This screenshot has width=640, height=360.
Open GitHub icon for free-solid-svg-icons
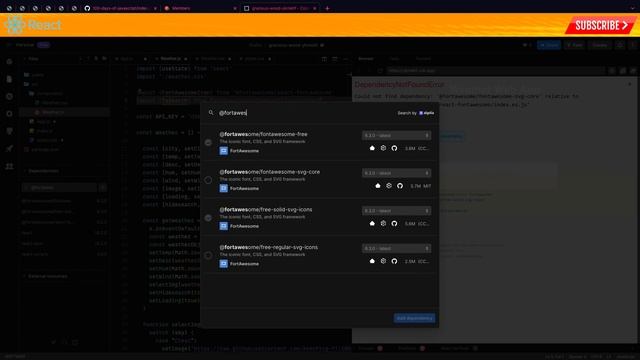coord(394,223)
